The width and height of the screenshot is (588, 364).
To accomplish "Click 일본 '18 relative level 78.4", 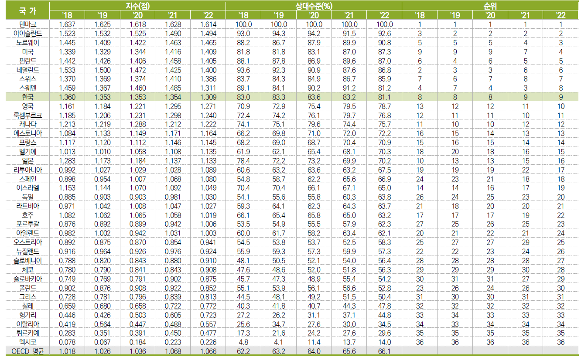I will [243, 160].
